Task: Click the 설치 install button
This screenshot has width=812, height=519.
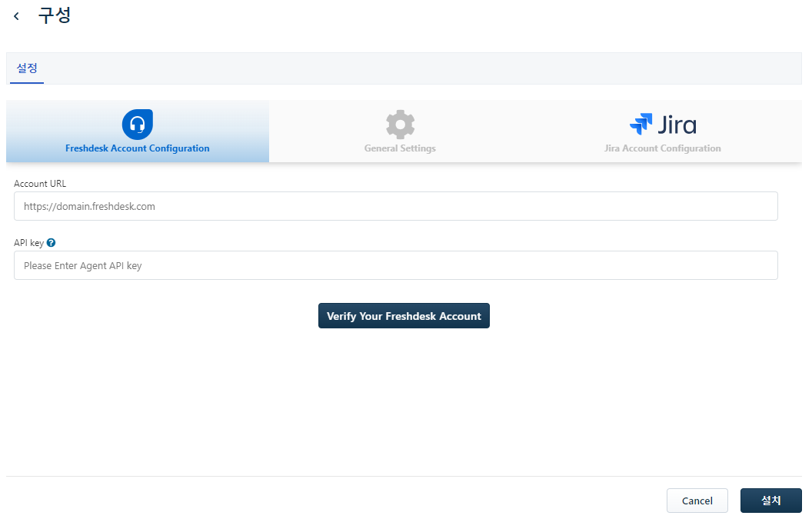Action: point(770,501)
